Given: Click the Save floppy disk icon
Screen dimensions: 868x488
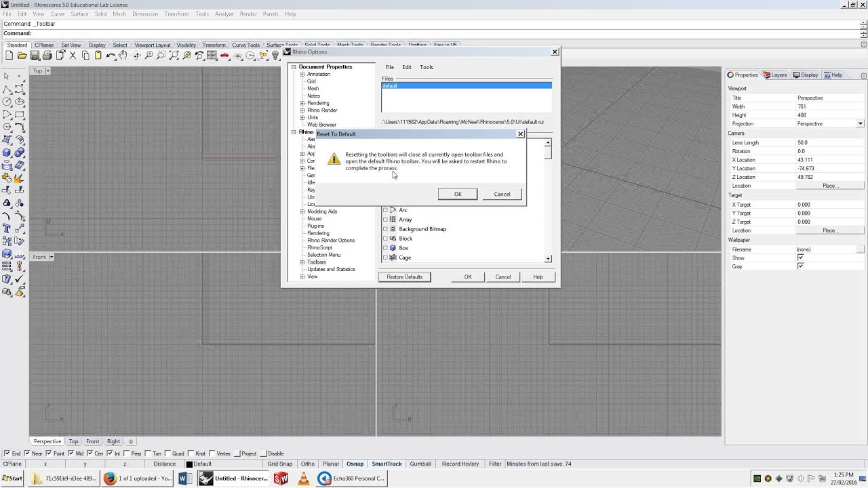Looking at the screenshot, I should pyautogui.click(x=35, y=56).
